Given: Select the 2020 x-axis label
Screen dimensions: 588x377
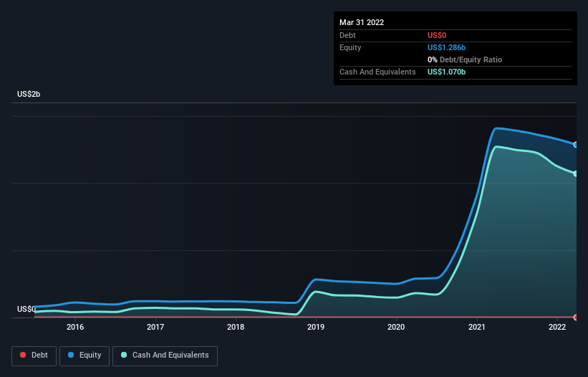Looking at the screenshot, I should (396, 327).
